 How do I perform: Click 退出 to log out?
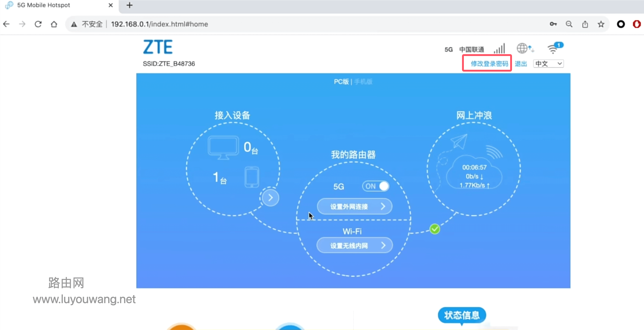pos(520,64)
